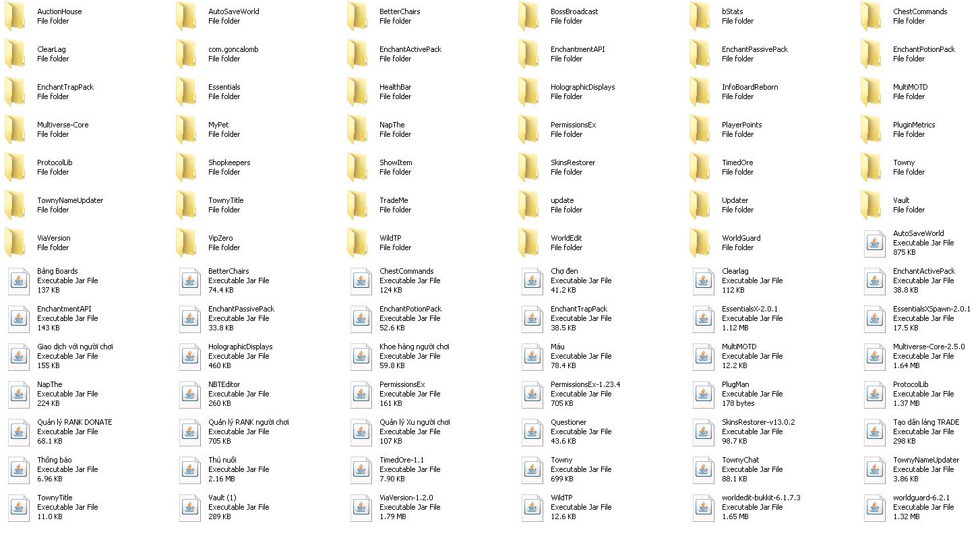Select the HolographicDisplays folder icon

[x=530, y=92]
